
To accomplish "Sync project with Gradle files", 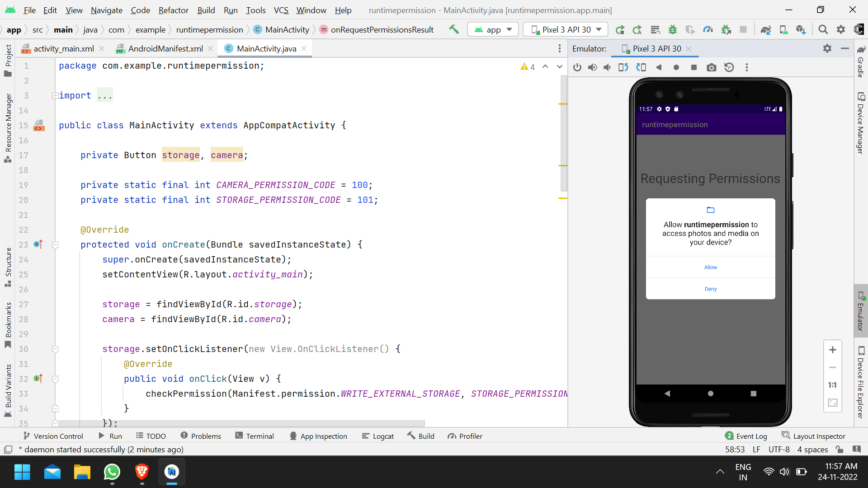I will 766,29.
